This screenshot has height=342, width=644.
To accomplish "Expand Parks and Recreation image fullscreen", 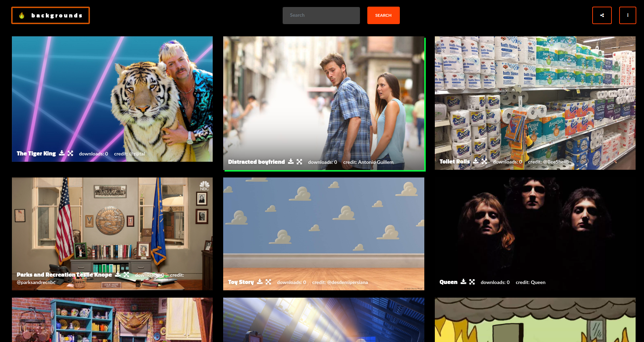I will coord(126,274).
